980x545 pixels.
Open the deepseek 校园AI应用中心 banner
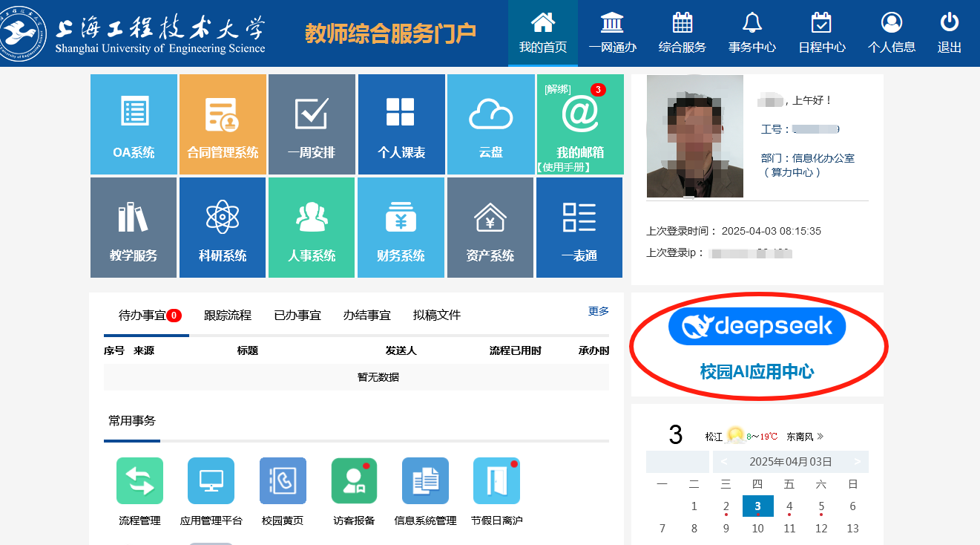[x=757, y=345]
